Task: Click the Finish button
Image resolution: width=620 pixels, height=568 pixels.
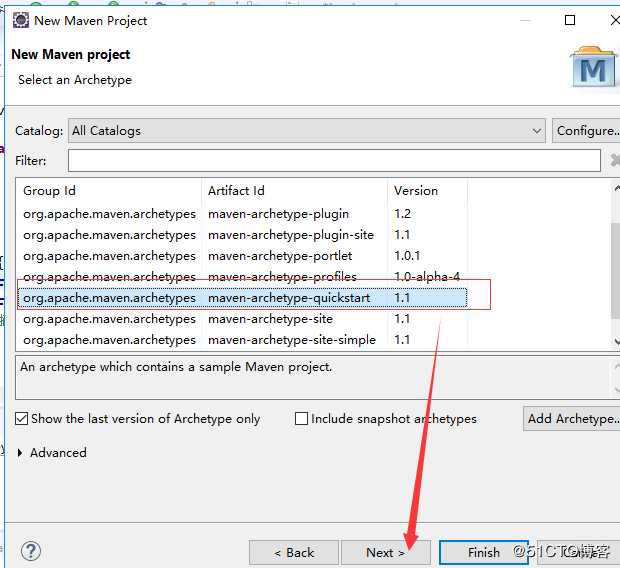Action: click(x=484, y=552)
